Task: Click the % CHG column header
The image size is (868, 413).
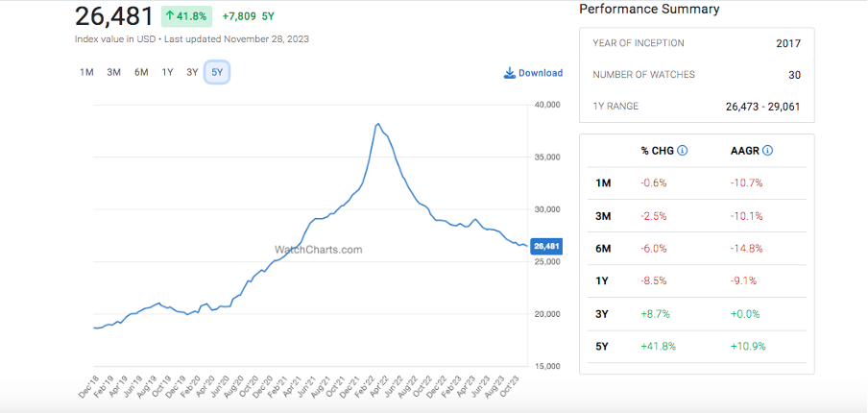Action: 658,151
